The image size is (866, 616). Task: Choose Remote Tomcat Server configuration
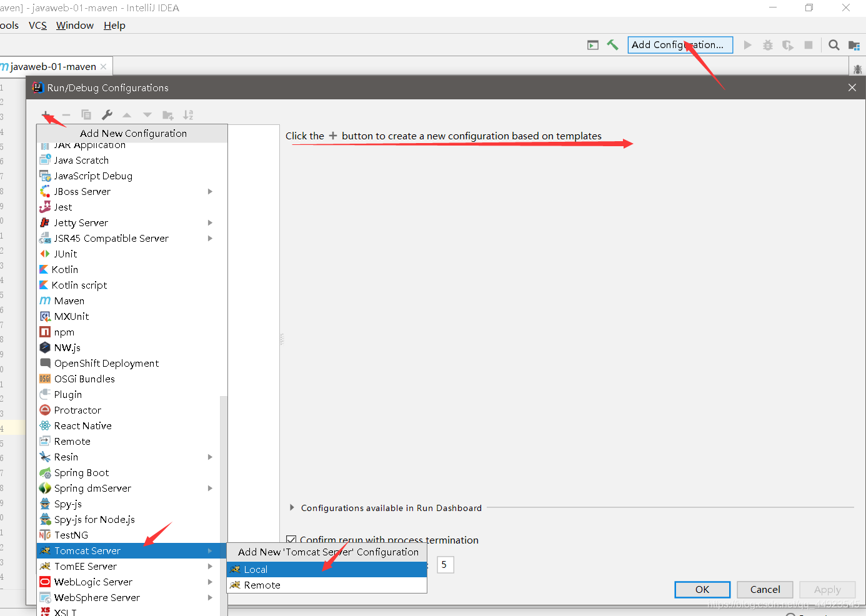pos(327,585)
